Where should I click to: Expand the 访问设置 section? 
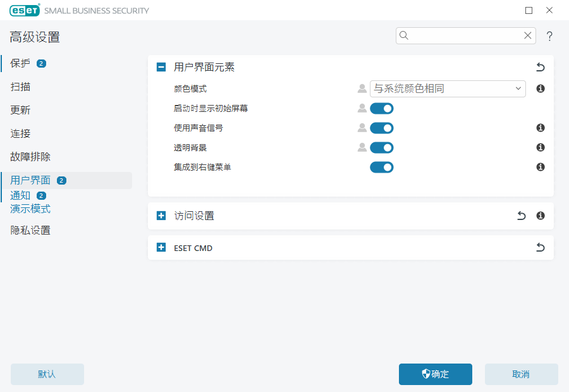(161, 216)
